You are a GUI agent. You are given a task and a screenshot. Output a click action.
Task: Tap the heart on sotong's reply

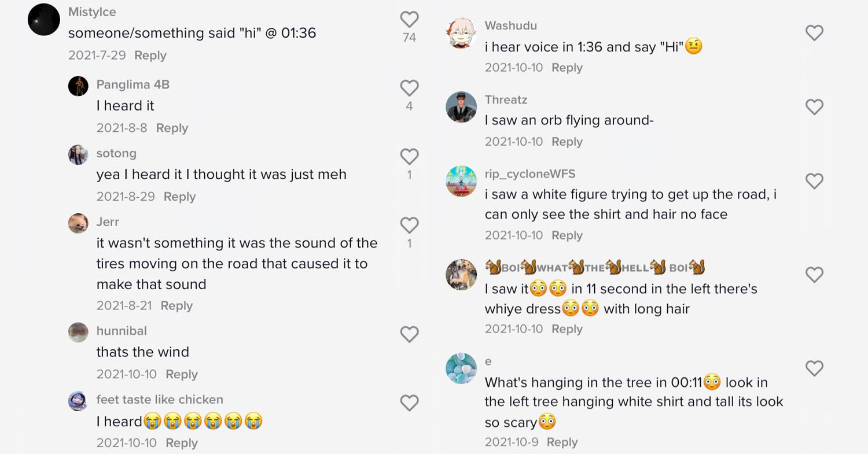[409, 157]
